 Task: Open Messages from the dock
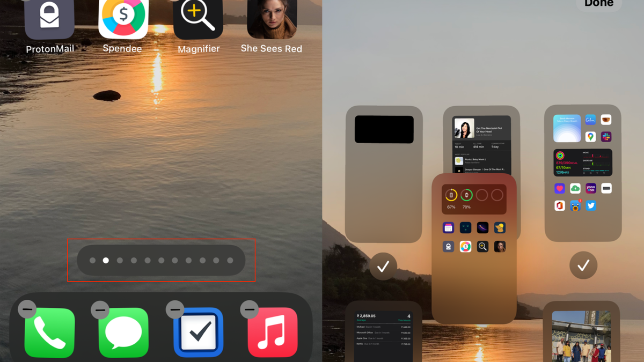pos(123,333)
